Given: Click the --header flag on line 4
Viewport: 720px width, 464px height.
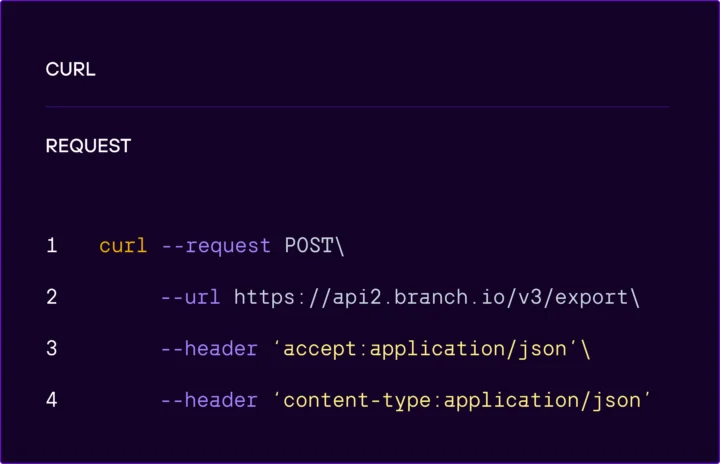Looking at the screenshot, I should pyautogui.click(x=210, y=400).
